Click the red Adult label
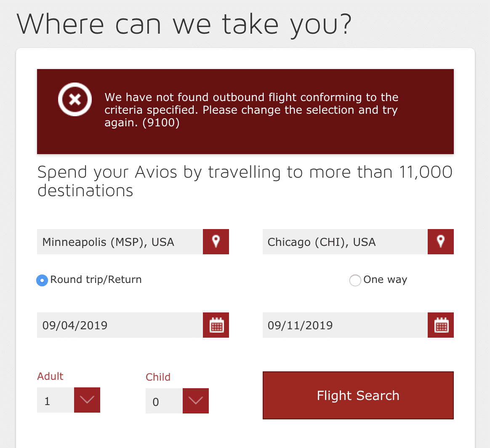490x448 pixels. click(51, 376)
